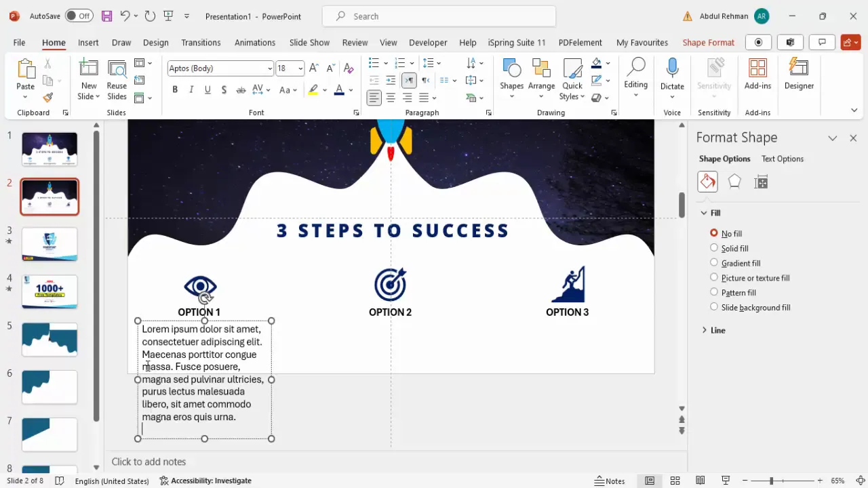Viewport: 868px width, 488px height.
Task: Increase font size icon
Action: [x=314, y=68]
